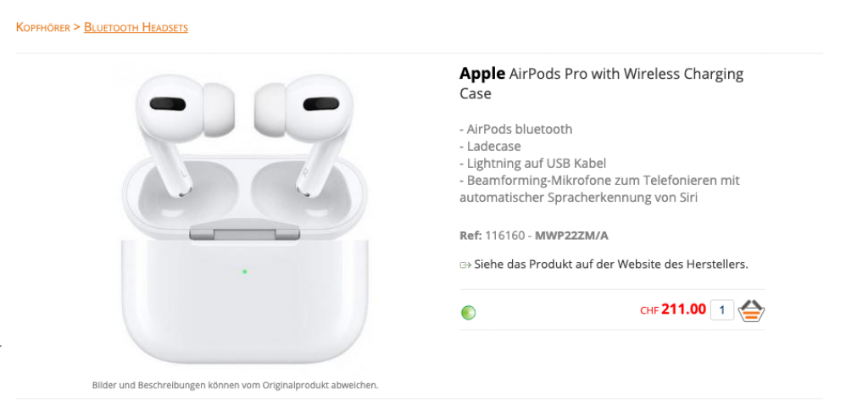Go to Bluetooth Headsets breadcrumb category
868x401 pixels.
(136, 26)
